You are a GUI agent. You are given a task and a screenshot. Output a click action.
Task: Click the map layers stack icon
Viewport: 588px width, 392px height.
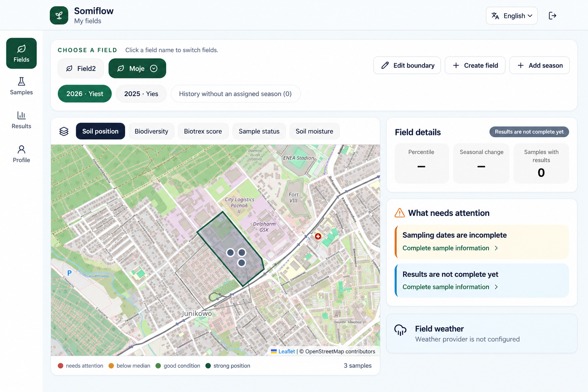[x=64, y=131]
